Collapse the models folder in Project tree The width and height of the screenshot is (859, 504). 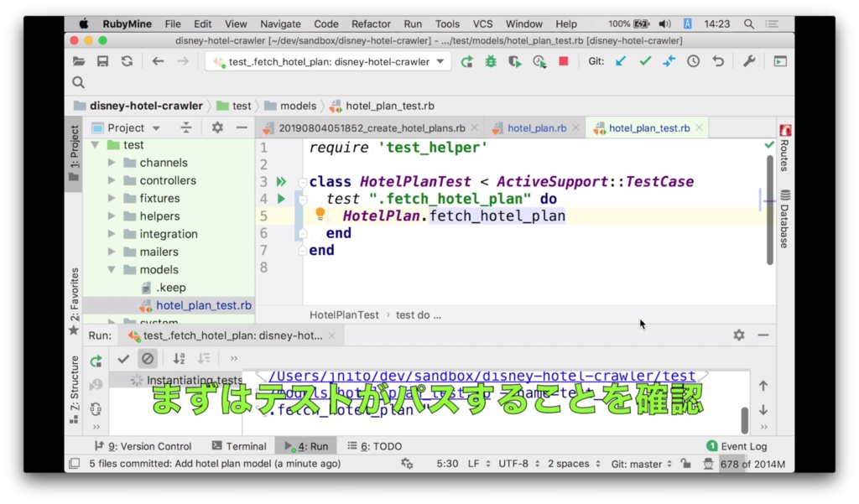pyautogui.click(x=113, y=269)
